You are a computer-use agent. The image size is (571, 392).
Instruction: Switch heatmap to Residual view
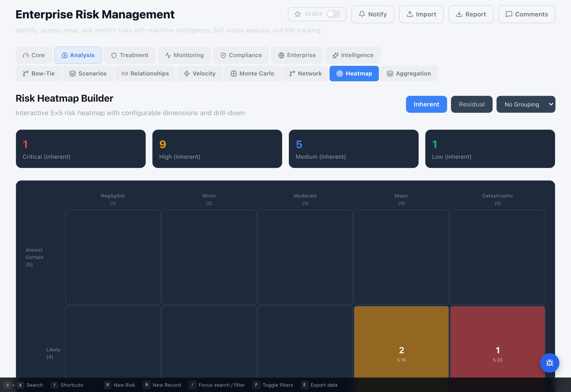point(471,104)
